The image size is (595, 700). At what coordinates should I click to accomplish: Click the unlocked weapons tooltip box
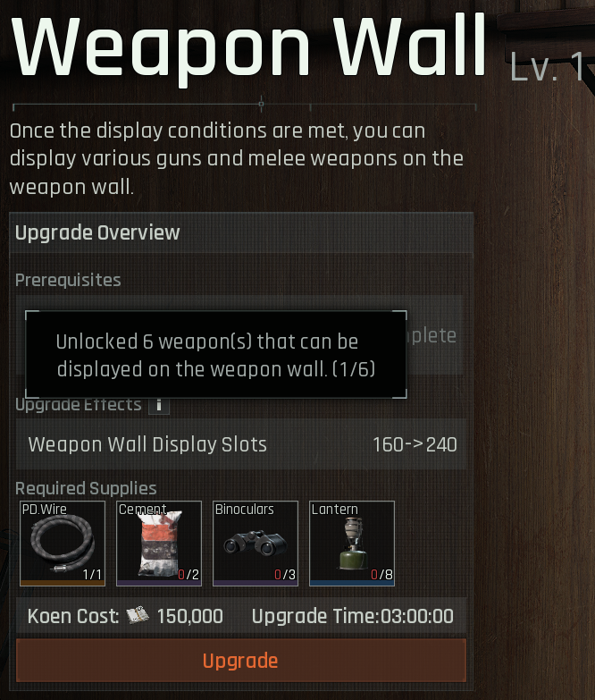click(216, 354)
